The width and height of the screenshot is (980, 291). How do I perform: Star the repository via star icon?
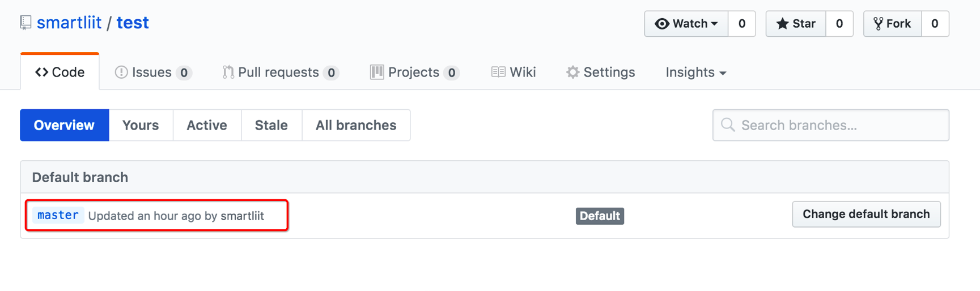(782, 24)
